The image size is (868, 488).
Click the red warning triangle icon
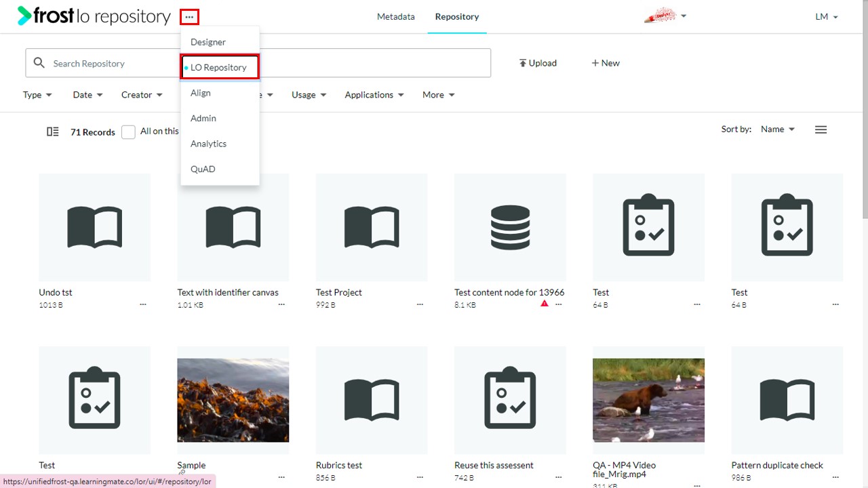[x=544, y=304]
